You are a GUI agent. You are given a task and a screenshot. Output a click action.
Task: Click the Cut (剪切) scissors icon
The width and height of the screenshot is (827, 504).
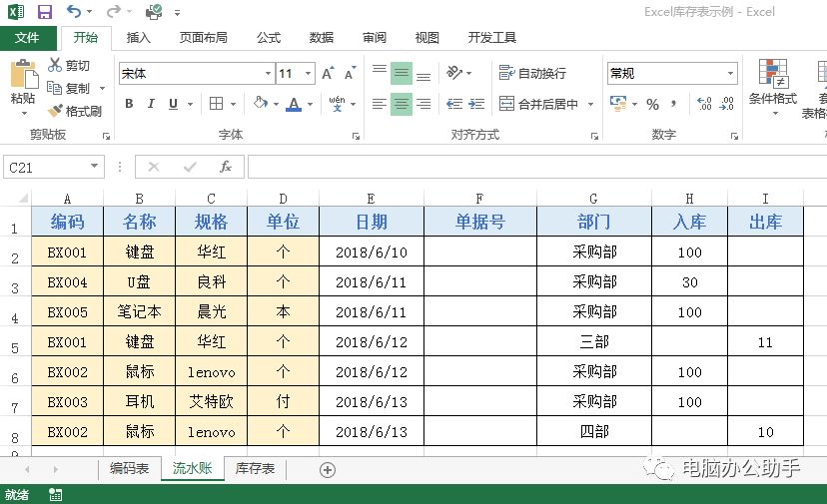[54, 65]
